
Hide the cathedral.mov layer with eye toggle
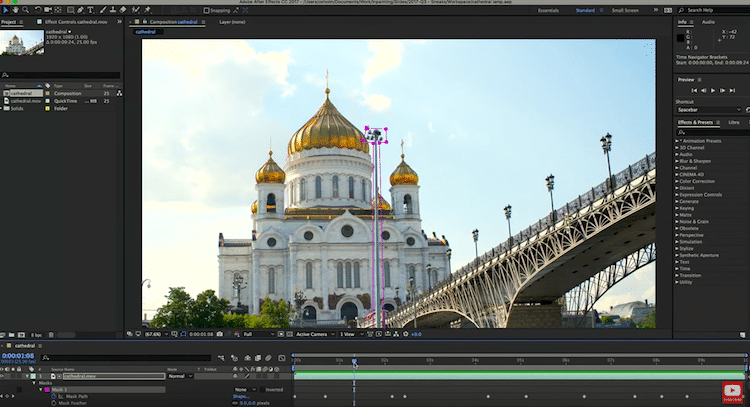pos(5,376)
